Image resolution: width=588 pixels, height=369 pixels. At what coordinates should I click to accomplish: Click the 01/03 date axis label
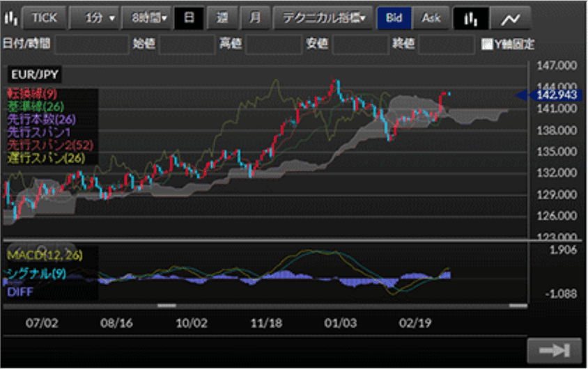(x=340, y=323)
